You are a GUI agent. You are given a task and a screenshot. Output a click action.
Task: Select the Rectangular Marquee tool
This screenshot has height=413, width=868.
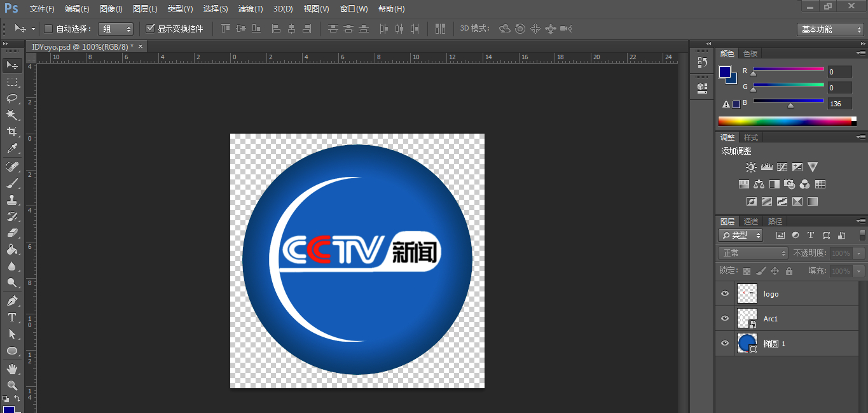tap(12, 82)
